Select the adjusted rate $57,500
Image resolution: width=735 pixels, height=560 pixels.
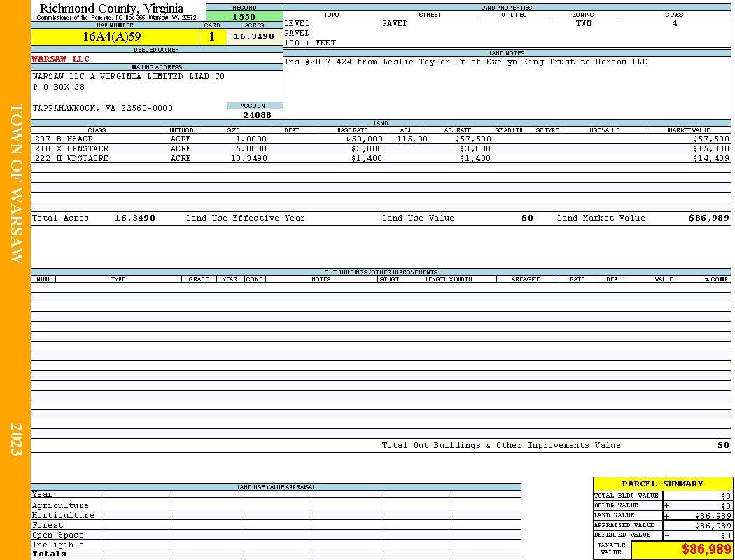pos(473,139)
